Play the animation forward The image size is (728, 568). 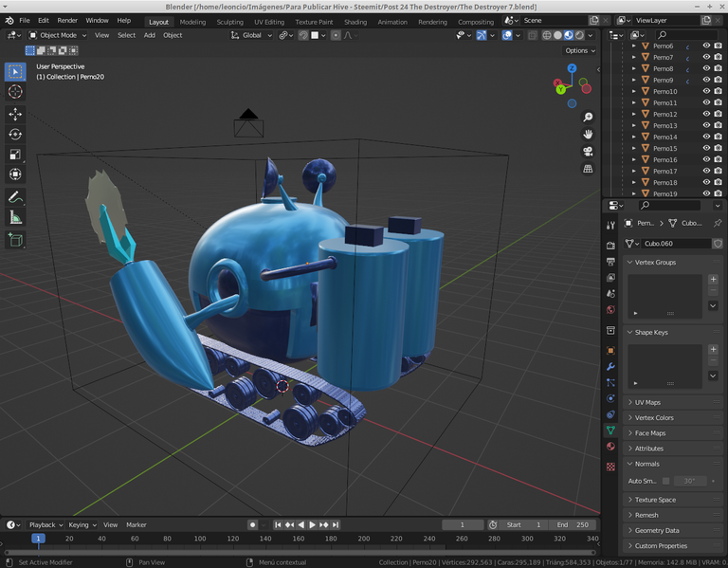[313, 524]
